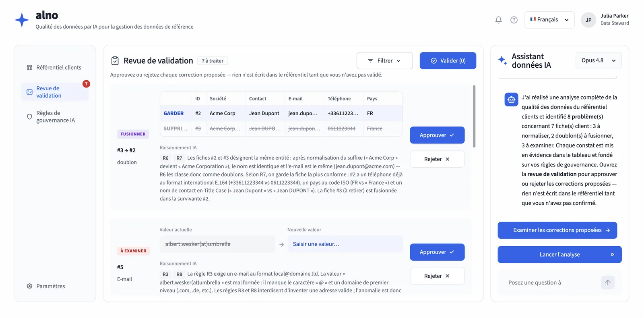Approve the #5 E-mail correction
Image resolution: width=644 pixels, height=318 pixels.
click(437, 252)
